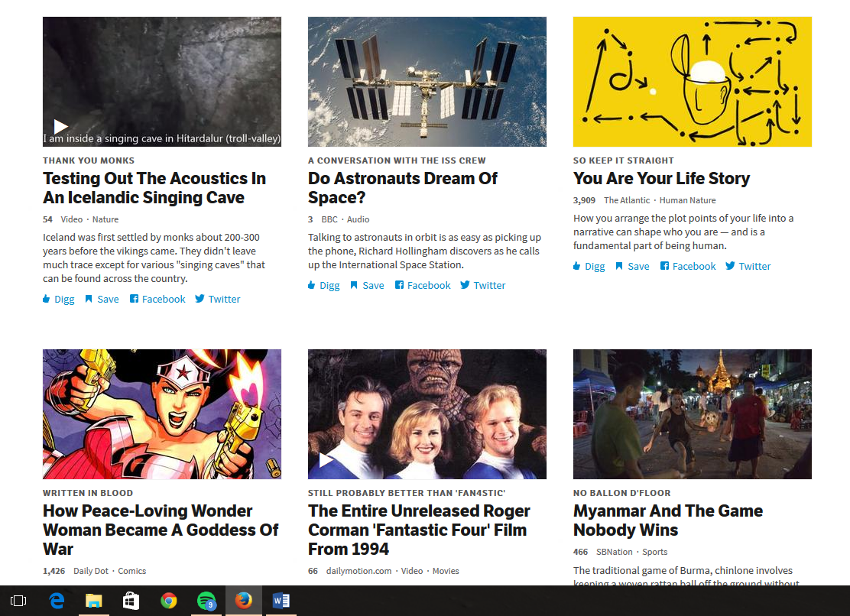The width and height of the screenshot is (850, 616).
Task: Select the Movies tag
Action: point(446,571)
